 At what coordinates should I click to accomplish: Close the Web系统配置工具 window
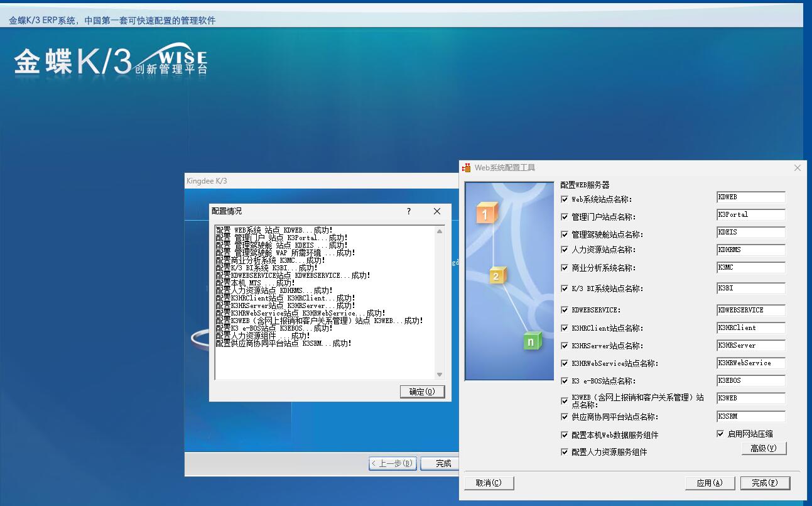point(798,168)
